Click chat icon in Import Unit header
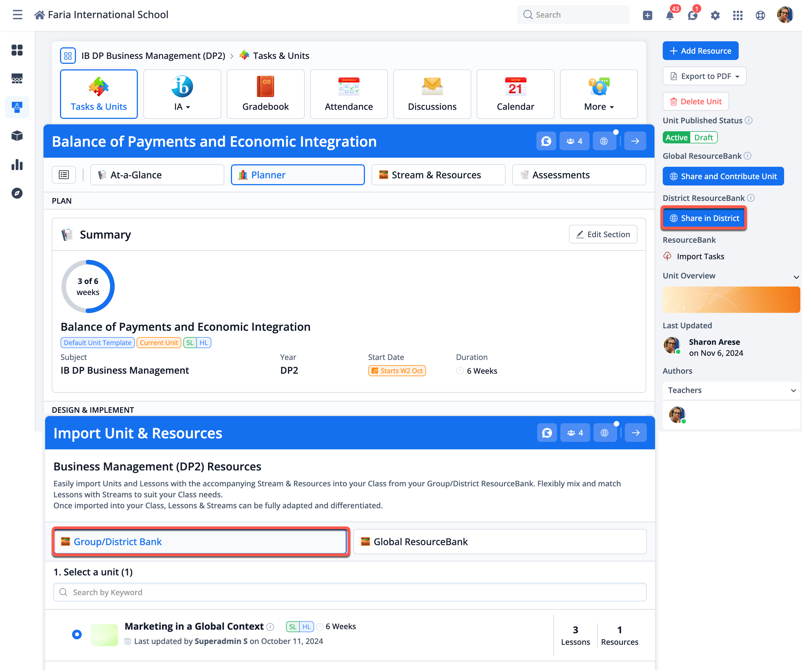Viewport: 802px width, 672px height. (x=547, y=433)
